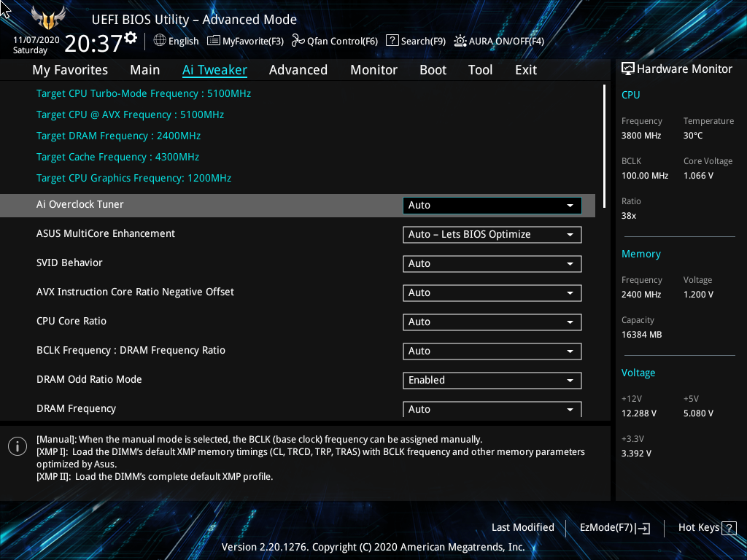Select DRAM Frequency label
Image resolution: width=747 pixels, height=560 pixels.
76,408
